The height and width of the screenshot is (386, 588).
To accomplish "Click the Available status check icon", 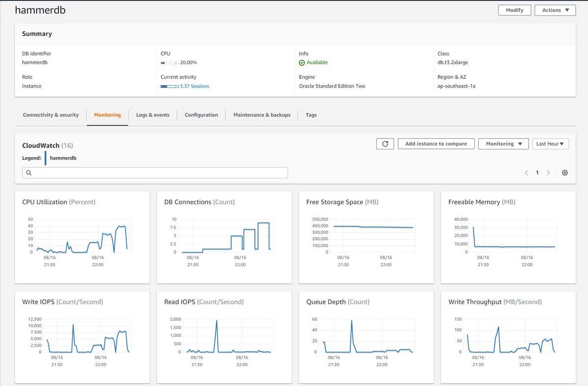I will (303, 62).
